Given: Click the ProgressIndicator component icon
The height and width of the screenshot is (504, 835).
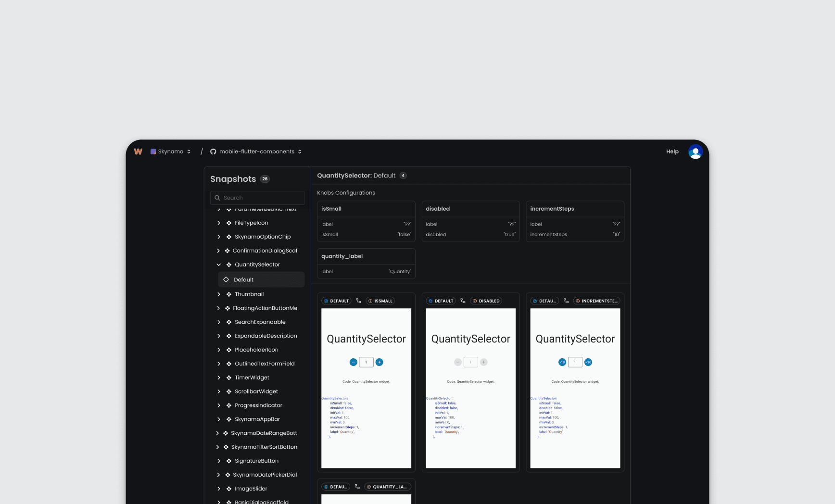Looking at the screenshot, I should point(229,405).
